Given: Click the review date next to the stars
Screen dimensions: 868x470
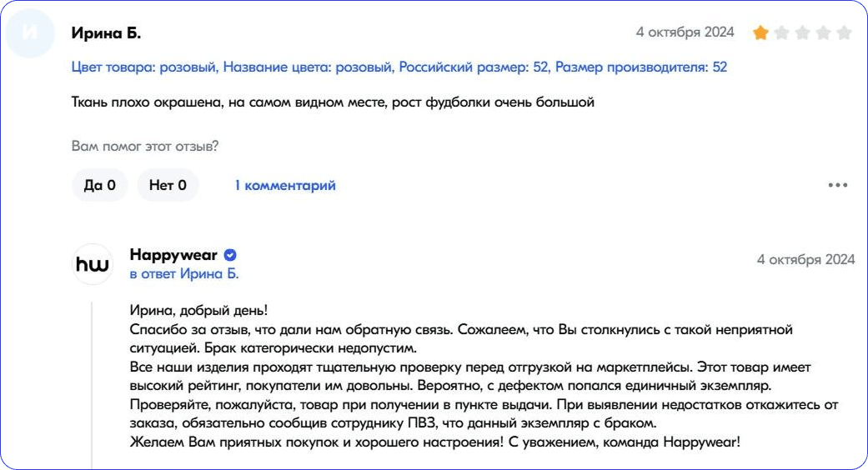Looking at the screenshot, I should point(685,32).
